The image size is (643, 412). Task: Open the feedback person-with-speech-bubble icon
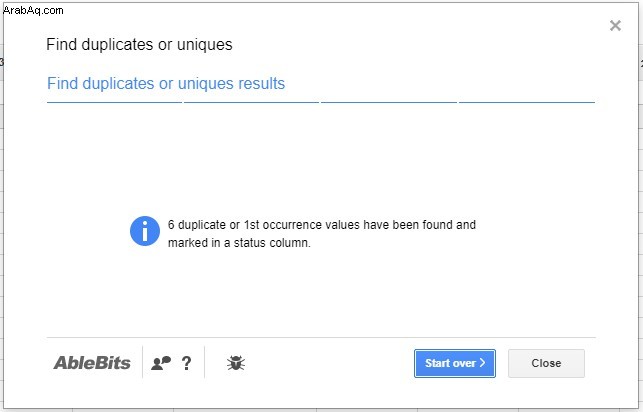point(161,363)
